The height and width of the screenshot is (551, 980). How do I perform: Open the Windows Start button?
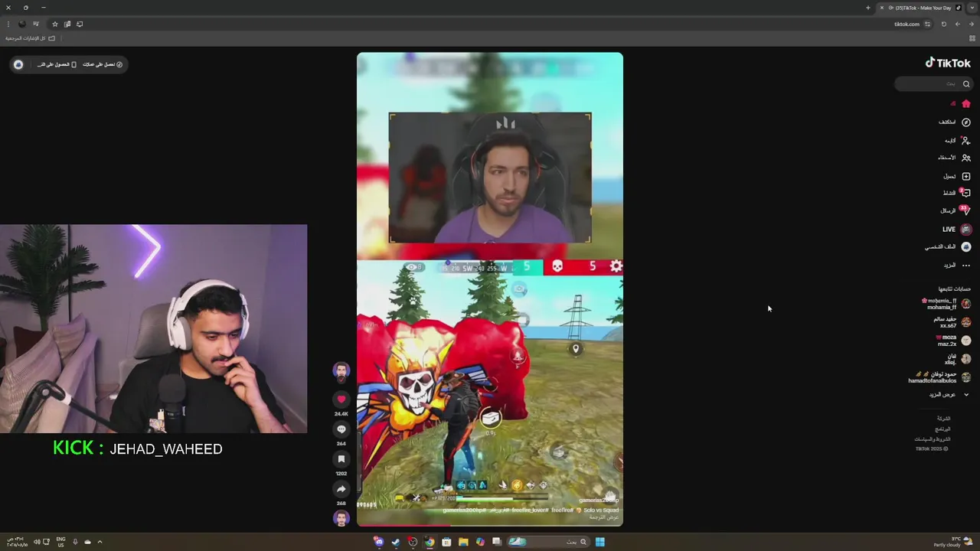click(600, 542)
